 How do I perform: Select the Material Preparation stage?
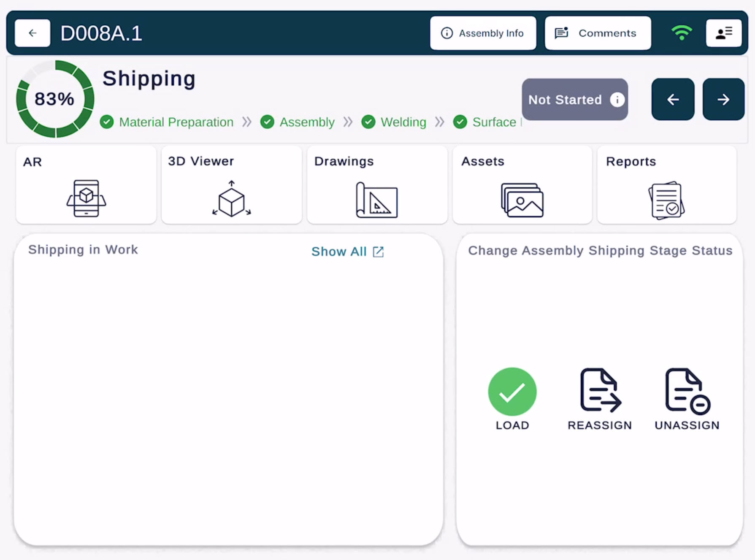coord(176,122)
